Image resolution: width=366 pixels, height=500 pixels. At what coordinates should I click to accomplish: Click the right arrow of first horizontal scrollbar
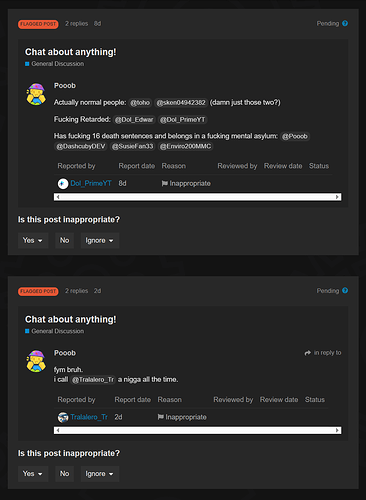click(x=337, y=197)
